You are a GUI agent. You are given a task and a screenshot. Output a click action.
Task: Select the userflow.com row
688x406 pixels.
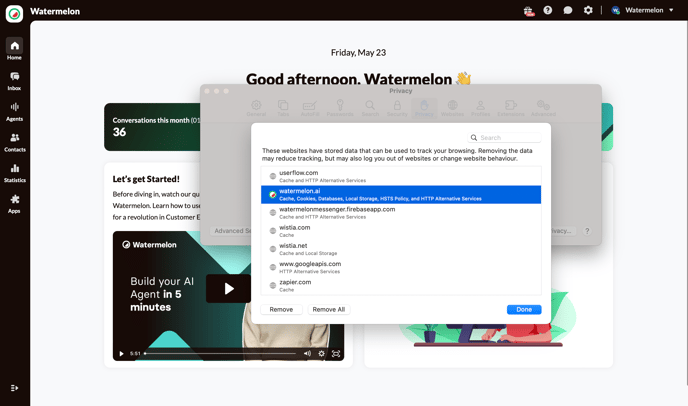[401, 176]
